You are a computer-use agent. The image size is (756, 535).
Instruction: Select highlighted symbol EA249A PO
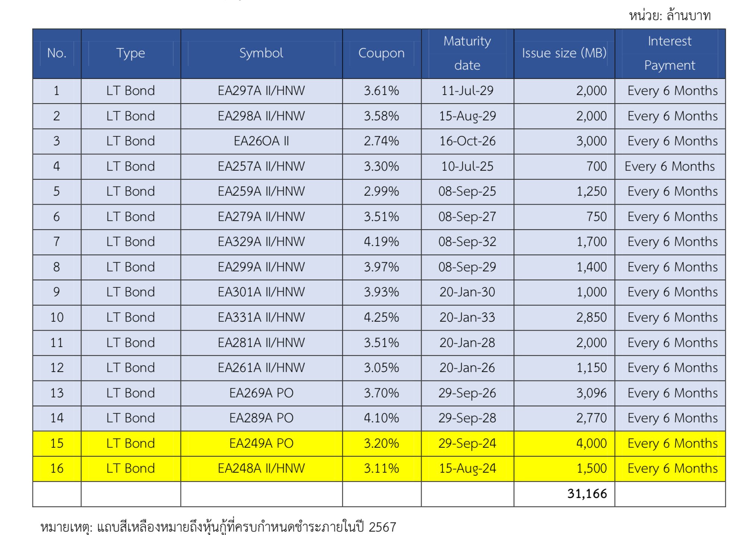261,444
